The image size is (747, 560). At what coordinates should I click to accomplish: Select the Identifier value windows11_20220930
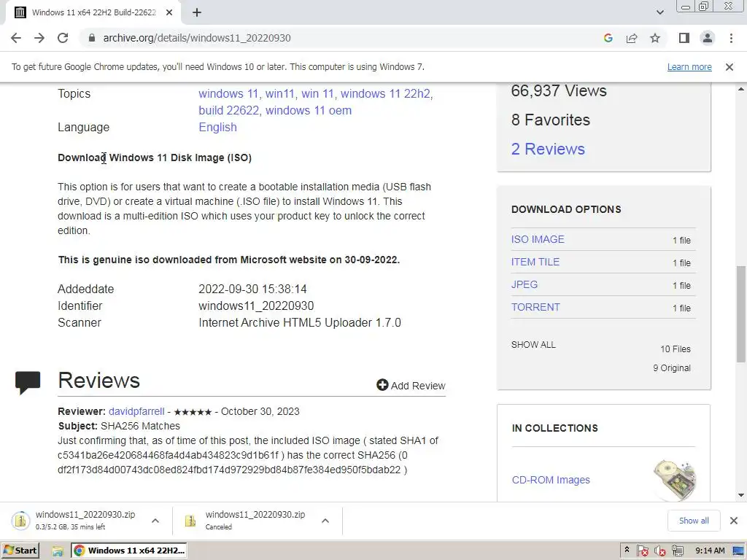[256, 306]
